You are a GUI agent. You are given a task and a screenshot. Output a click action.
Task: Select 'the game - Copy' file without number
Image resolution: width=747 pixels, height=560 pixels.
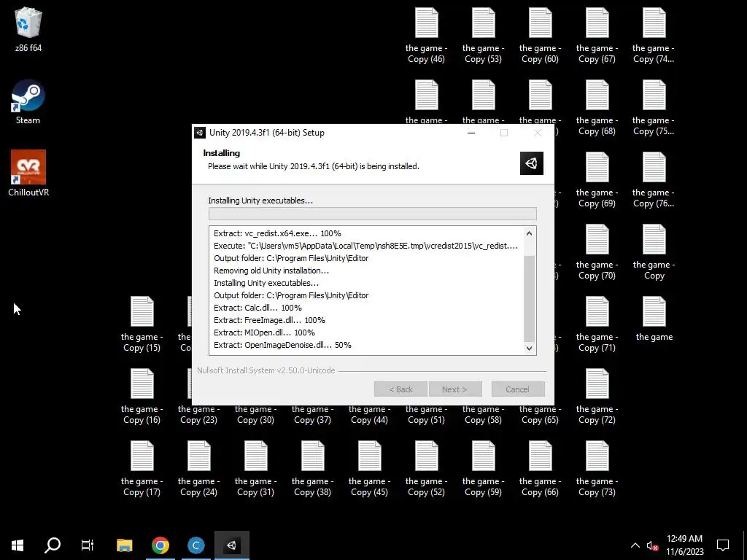pos(654,252)
